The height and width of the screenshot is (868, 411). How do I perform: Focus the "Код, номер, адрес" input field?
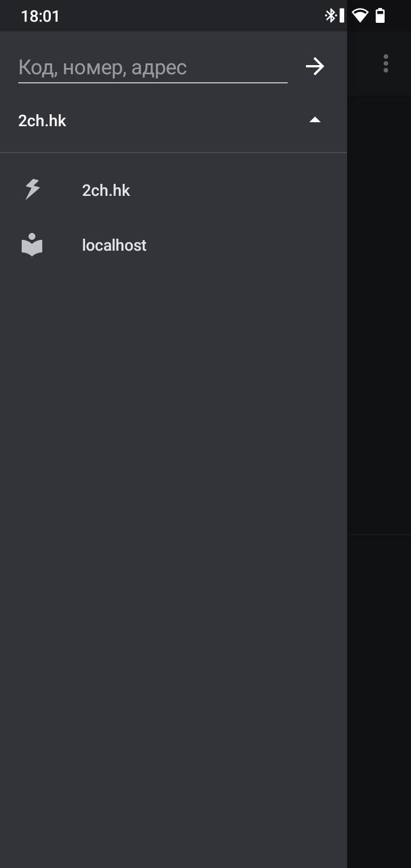(152, 67)
